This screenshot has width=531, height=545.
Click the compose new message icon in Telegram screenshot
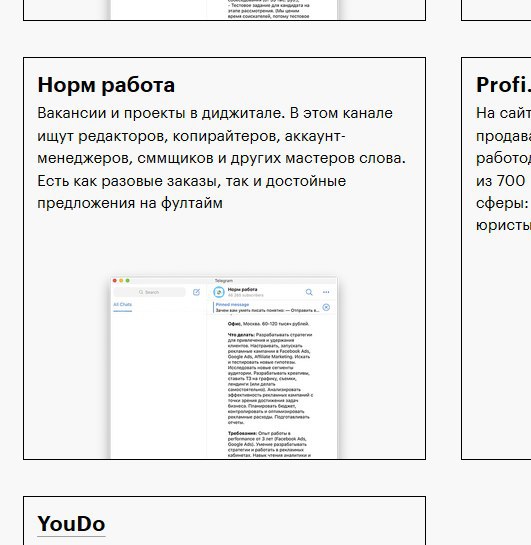tap(196, 292)
